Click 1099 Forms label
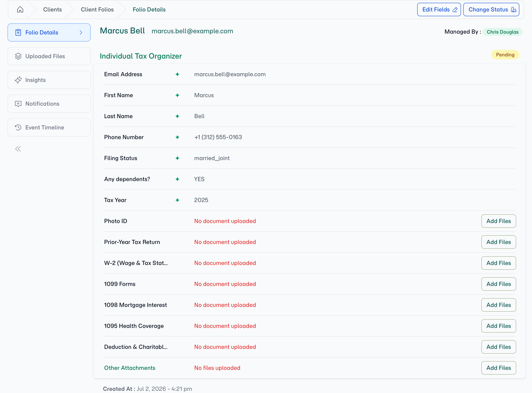The image size is (532, 393). tap(120, 284)
